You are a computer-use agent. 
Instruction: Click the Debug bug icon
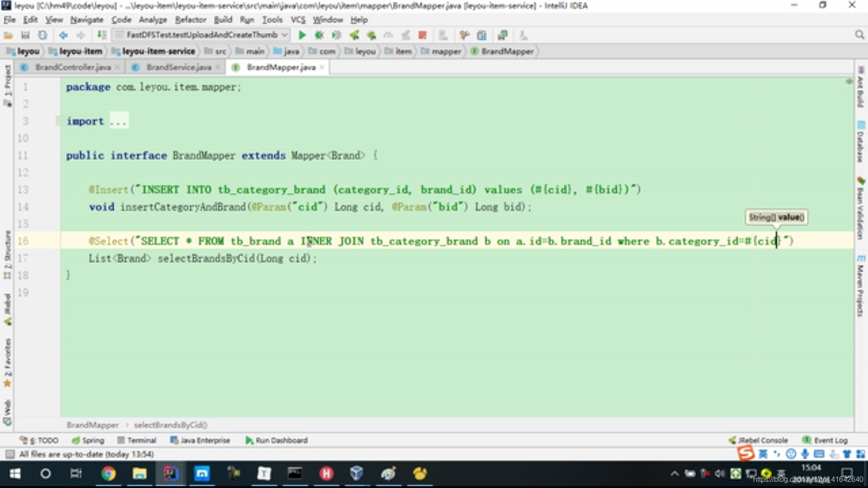(x=319, y=35)
